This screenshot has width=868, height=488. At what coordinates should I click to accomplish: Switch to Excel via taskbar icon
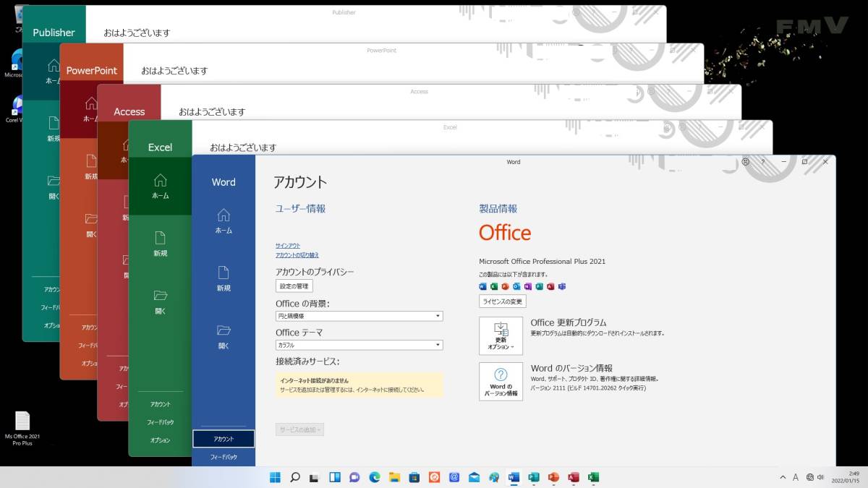point(593,477)
